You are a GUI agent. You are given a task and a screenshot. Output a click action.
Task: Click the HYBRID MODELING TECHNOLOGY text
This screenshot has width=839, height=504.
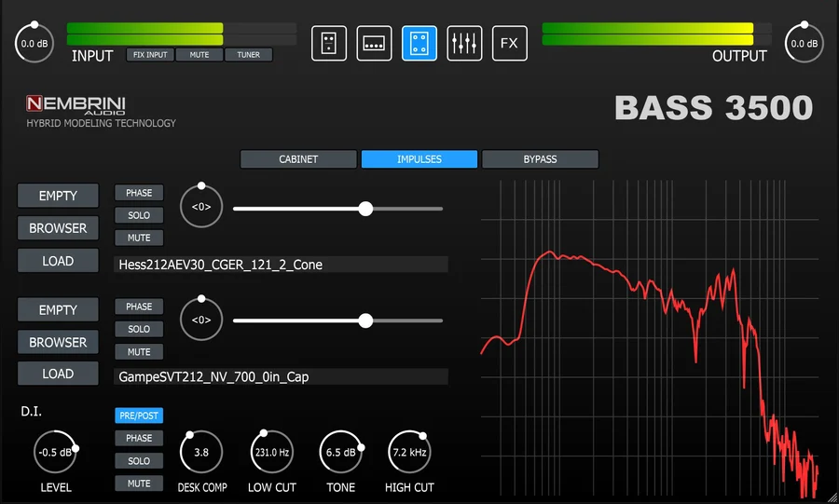pyautogui.click(x=101, y=124)
